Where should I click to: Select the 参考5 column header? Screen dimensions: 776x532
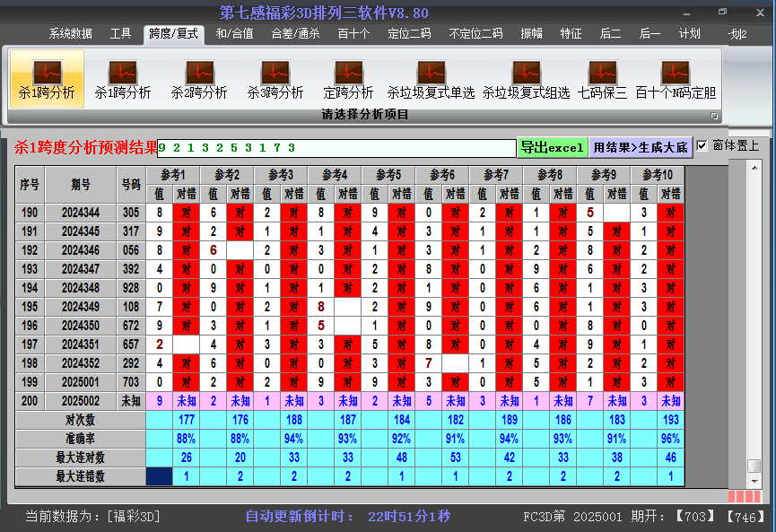click(388, 175)
